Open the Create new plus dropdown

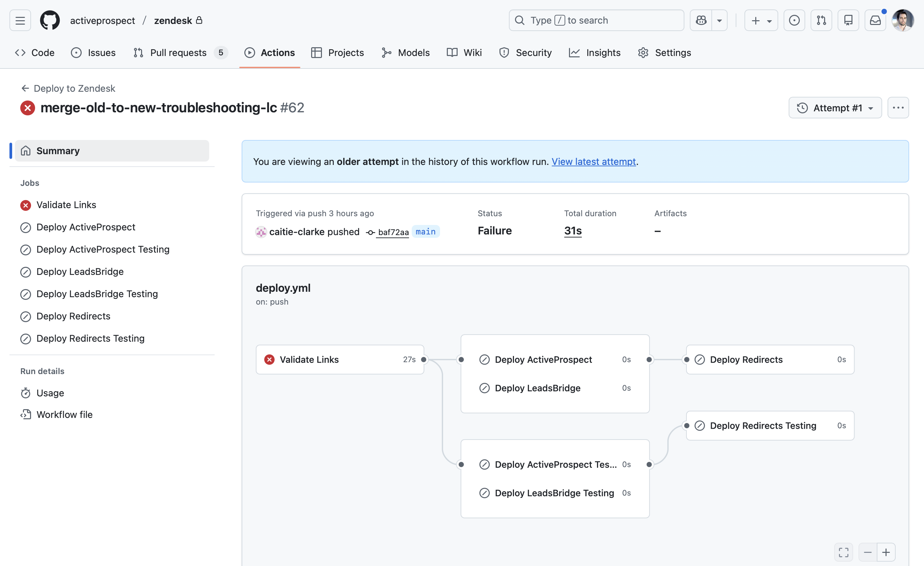coord(761,20)
